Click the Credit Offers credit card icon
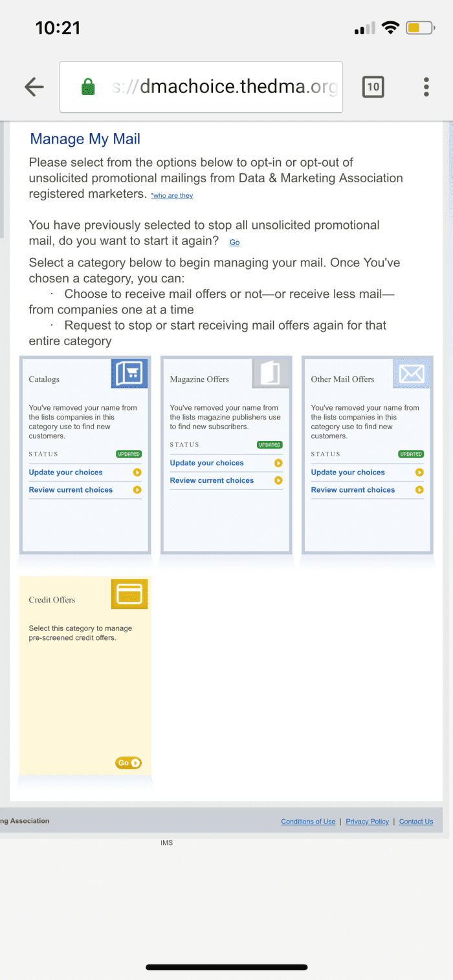The height and width of the screenshot is (980, 453). (129, 593)
